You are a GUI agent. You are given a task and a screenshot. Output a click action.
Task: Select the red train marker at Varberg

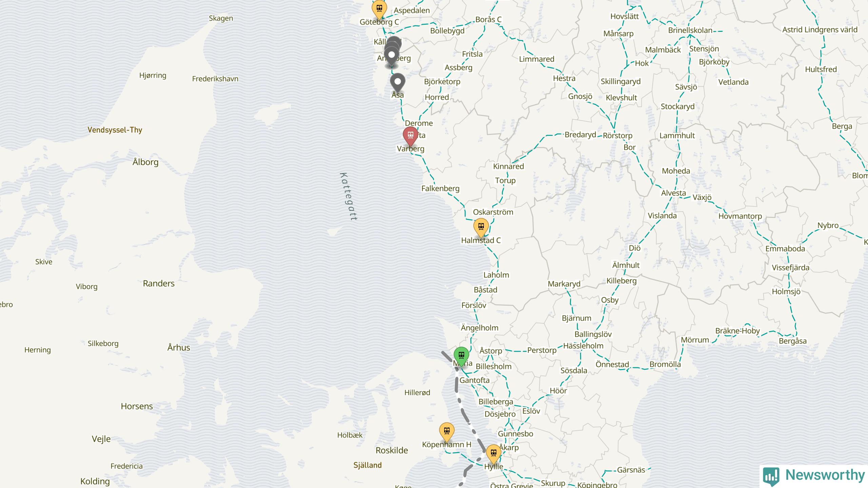(410, 136)
